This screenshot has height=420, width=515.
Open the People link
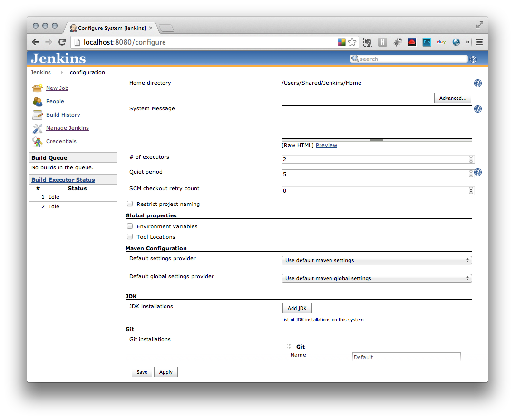pyautogui.click(x=55, y=101)
